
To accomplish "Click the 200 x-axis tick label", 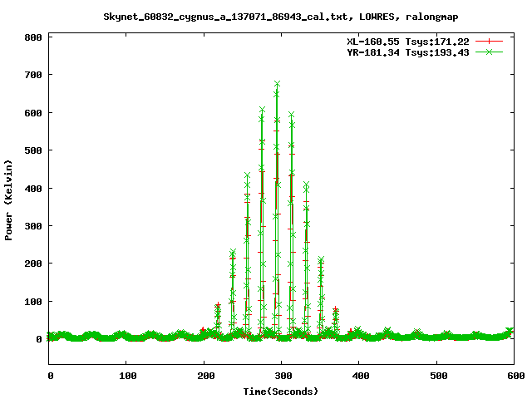I will point(206,376).
